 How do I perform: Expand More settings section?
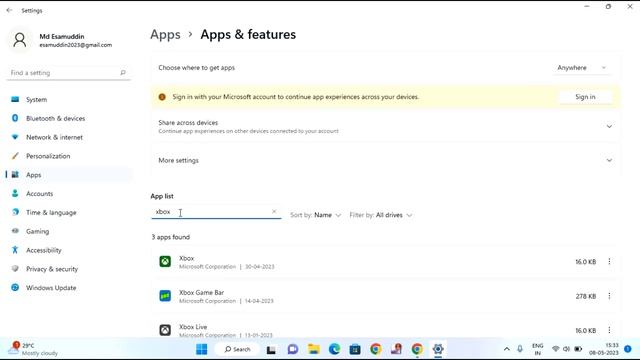click(x=386, y=160)
